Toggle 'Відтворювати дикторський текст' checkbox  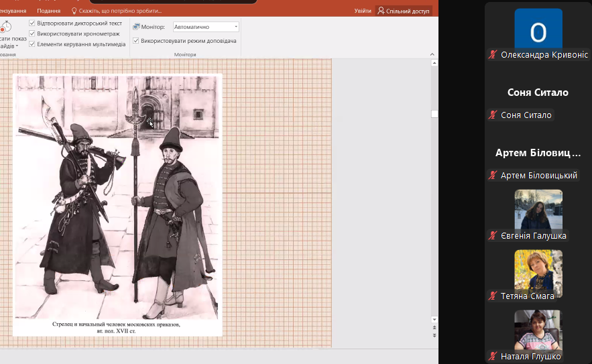tap(32, 23)
